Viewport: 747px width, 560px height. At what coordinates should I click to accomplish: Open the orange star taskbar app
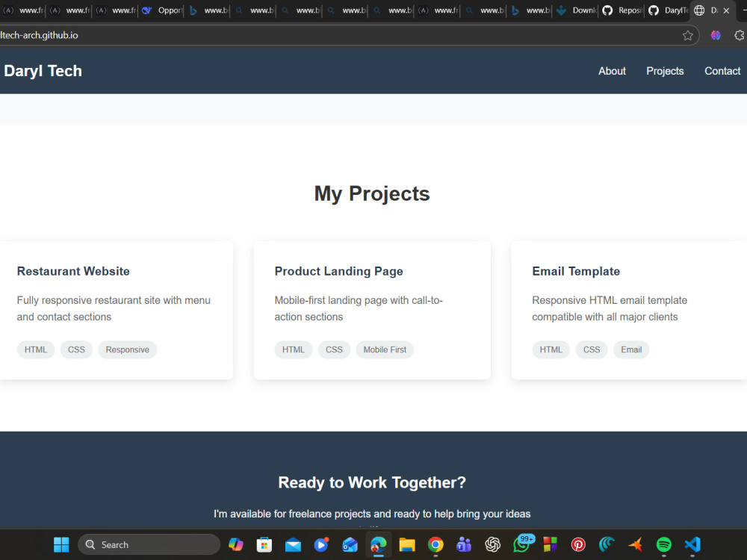[636, 544]
